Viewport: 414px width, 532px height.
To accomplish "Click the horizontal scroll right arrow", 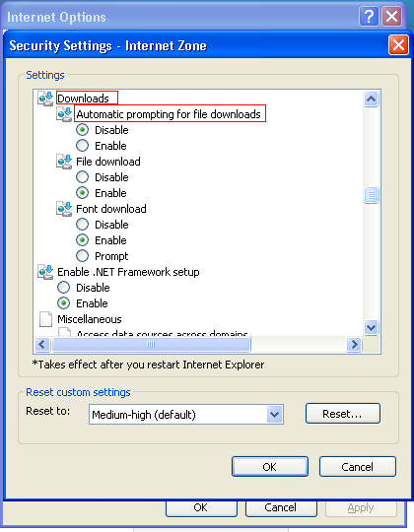I will [x=354, y=345].
